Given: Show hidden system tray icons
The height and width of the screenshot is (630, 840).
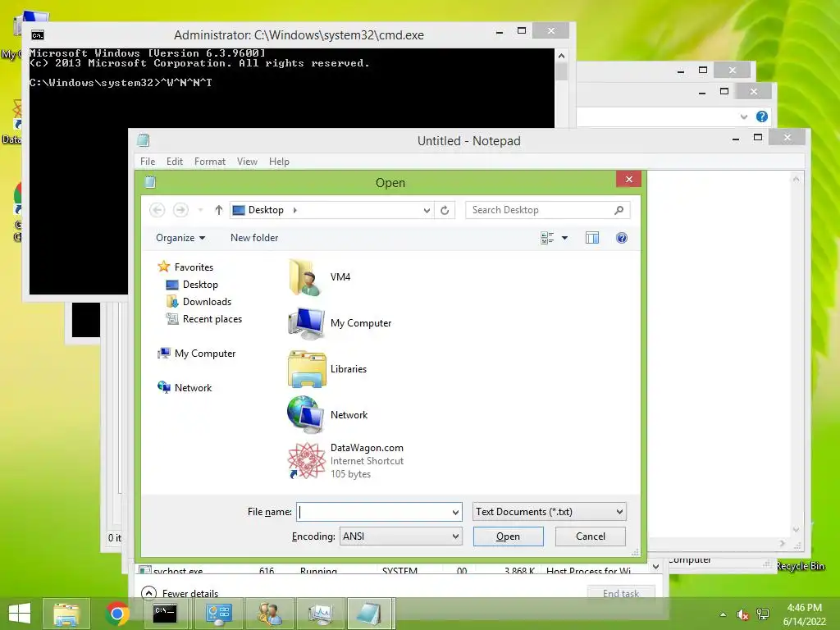Looking at the screenshot, I should click(724, 614).
